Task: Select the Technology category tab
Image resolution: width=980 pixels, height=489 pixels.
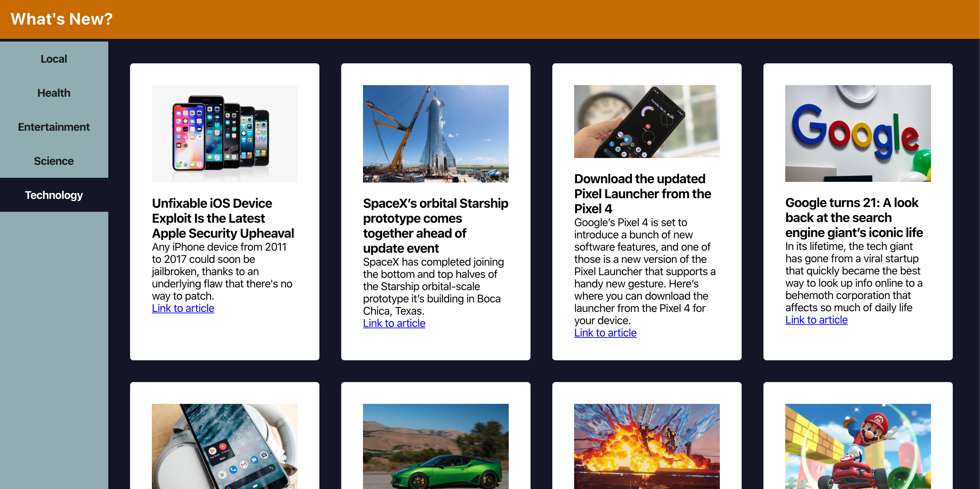Action: click(54, 195)
